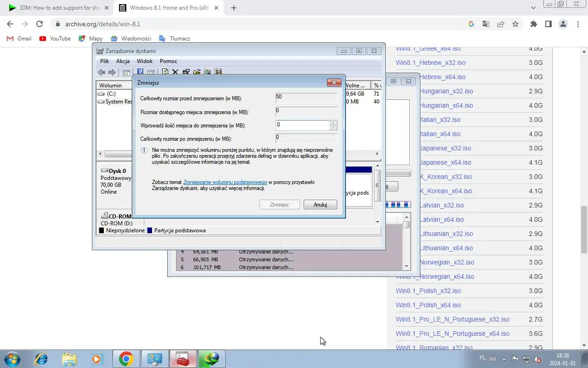Click the Forward arrow in Disk Management toolbar

pos(112,72)
